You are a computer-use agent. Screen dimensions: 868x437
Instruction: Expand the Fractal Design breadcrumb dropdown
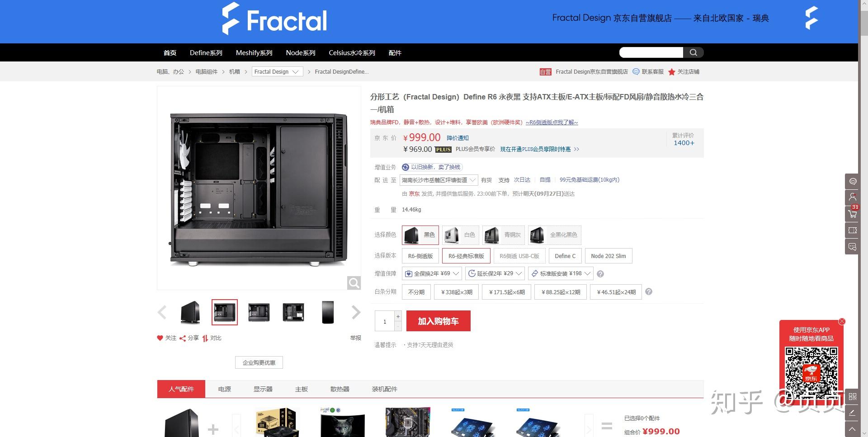[x=277, y=71]
